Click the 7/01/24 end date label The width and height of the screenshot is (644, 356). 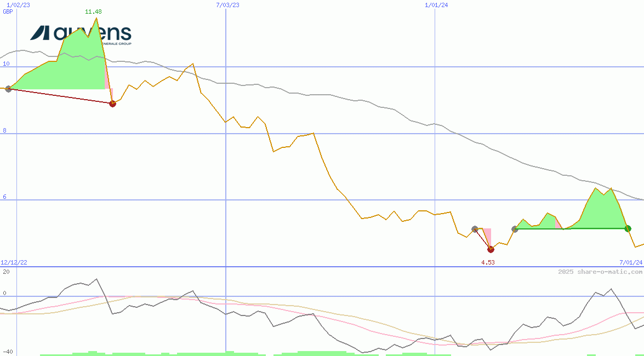(631, 263)
